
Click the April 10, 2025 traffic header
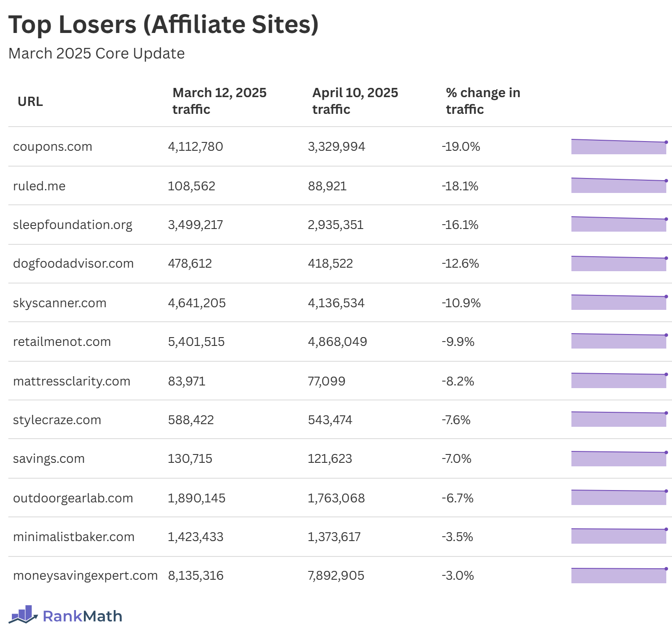(x=355, y=101)
